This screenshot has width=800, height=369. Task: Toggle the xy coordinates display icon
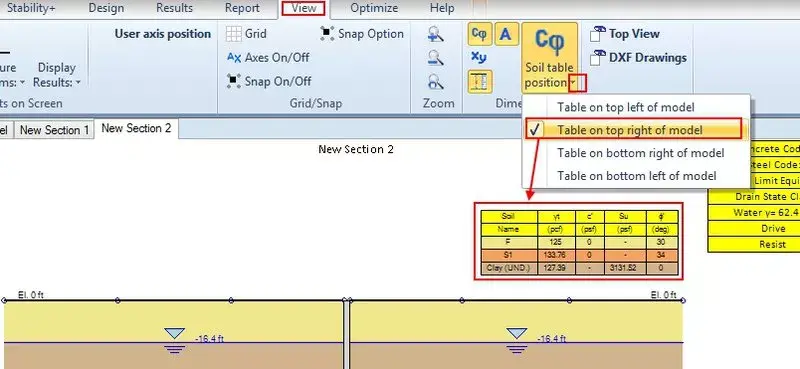click(479, 57)
